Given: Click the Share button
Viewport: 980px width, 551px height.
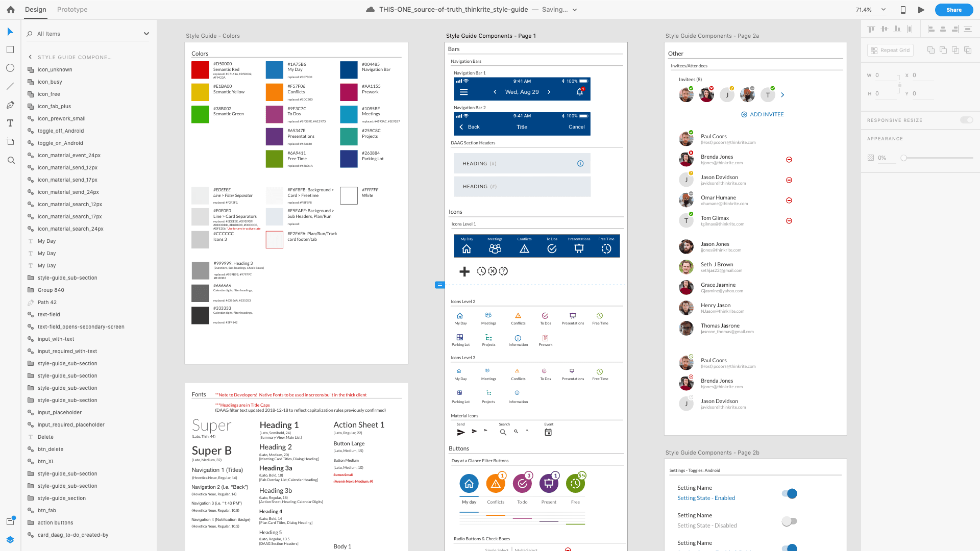Looking at the screenshot, I should click(953, 10).
